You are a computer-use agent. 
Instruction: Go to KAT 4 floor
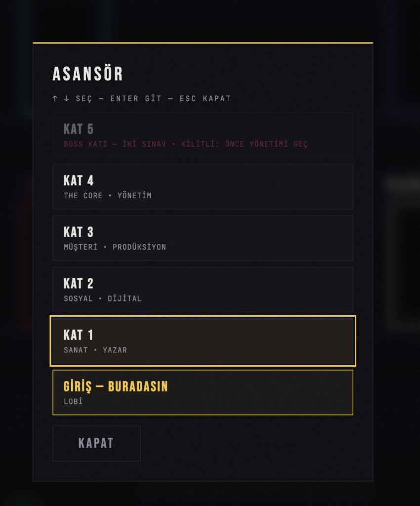[203, 186]
